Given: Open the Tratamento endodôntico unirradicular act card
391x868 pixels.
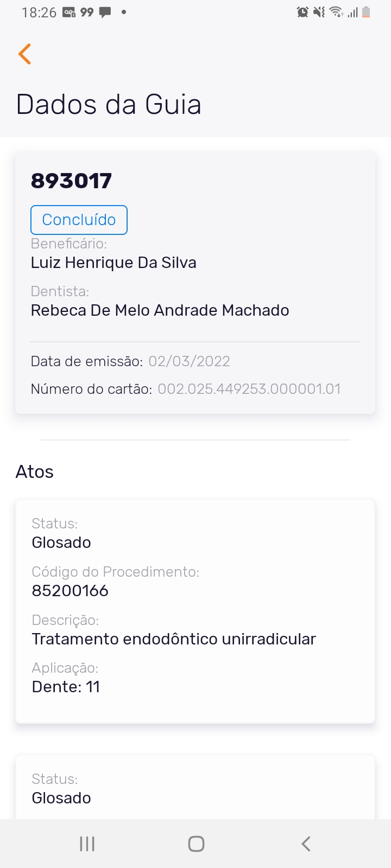Looking at the screenshot, I should coord(195,611).
